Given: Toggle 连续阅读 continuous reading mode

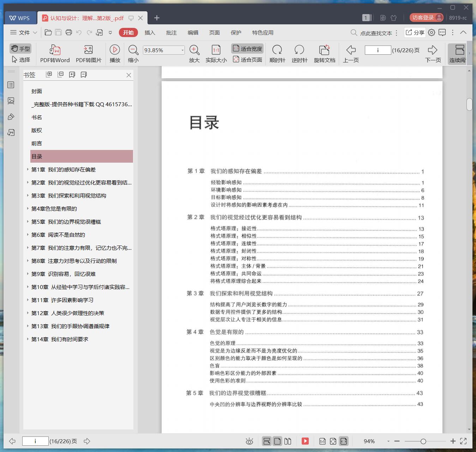Looking at the screenshot, I should click(457, 53).
